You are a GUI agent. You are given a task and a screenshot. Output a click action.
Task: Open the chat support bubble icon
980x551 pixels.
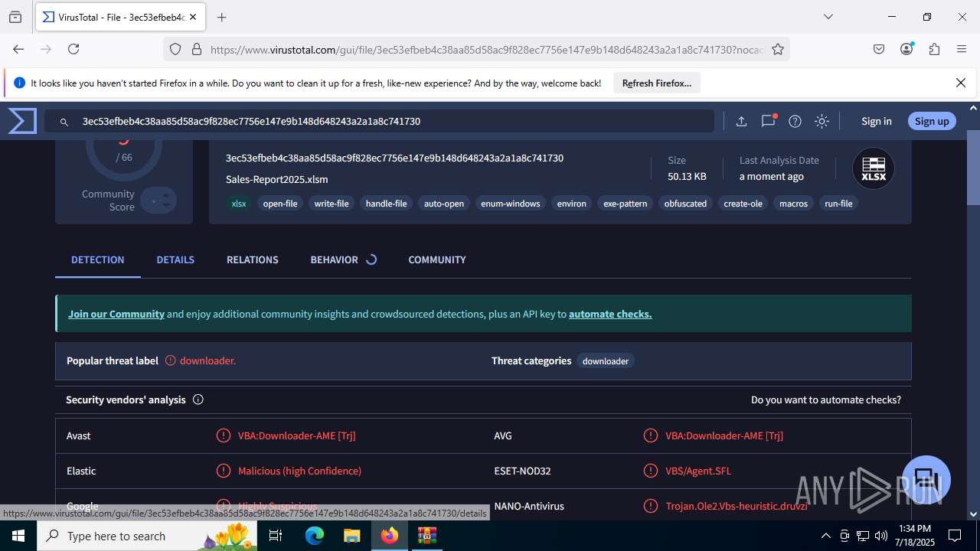coord(926,479)
